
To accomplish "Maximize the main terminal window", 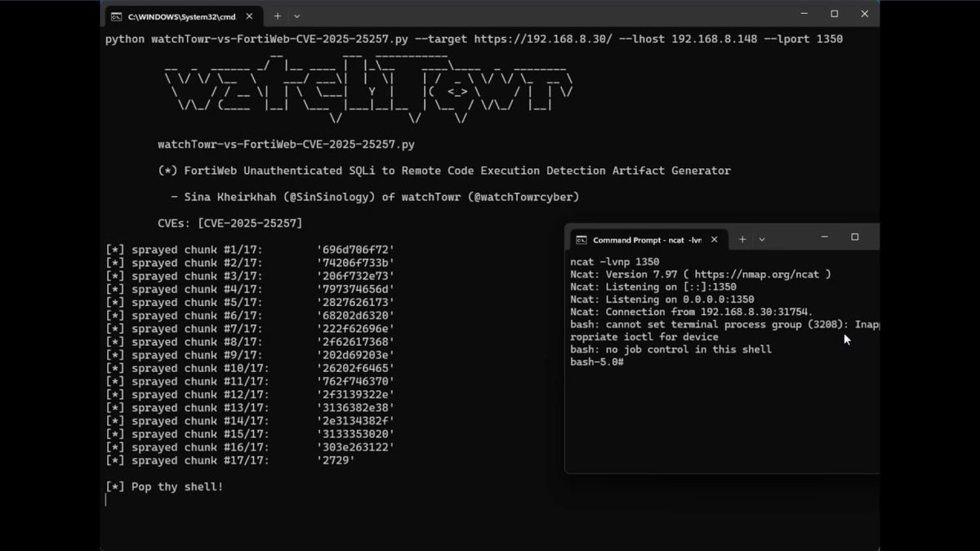I will (835, 14).
